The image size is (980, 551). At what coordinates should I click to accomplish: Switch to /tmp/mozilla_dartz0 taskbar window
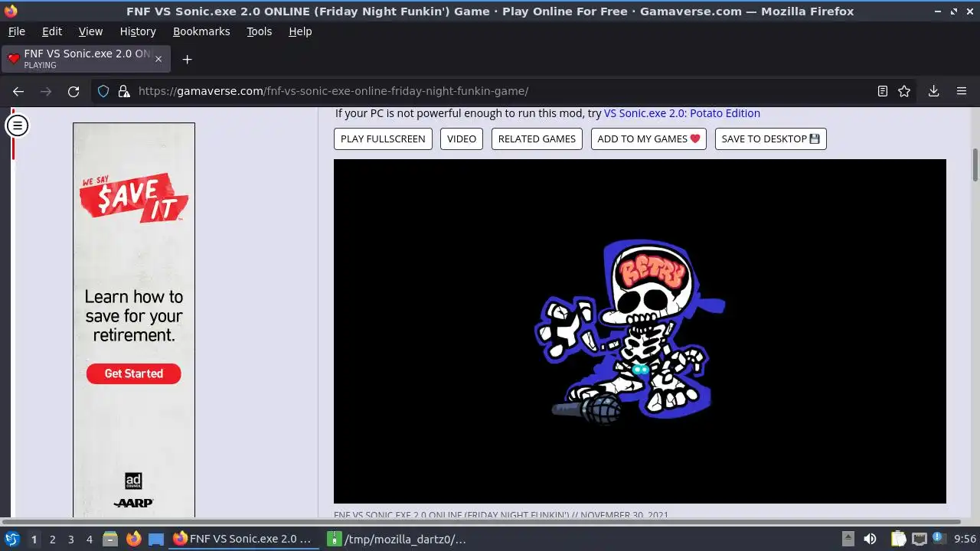pyautogui.click(x=398, y=539)
